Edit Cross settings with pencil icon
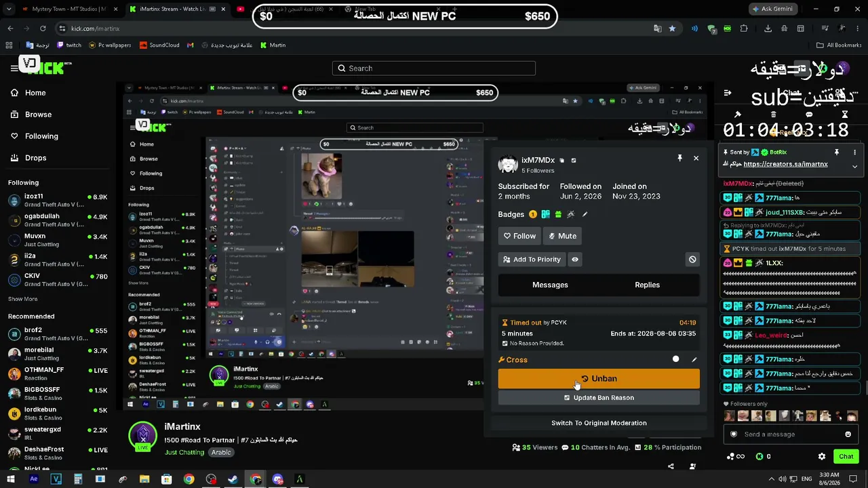This screenshot has height=488, width=868. [x=694, y=360]
